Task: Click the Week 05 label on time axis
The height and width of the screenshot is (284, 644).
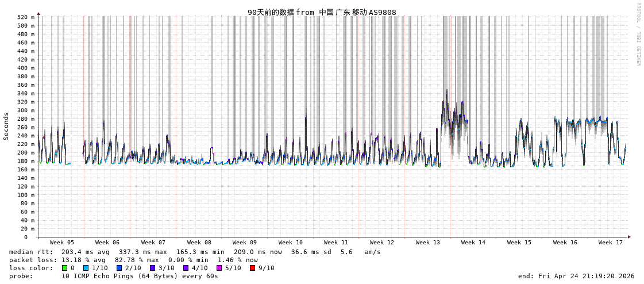Action: (x=61, y=243)
